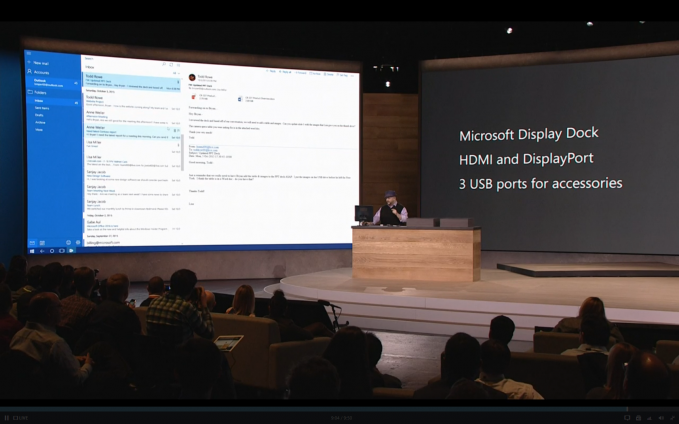679x424 pixels.
Task: Click the LIVE indicator in the video player
Action: click(x=21, y=418)
